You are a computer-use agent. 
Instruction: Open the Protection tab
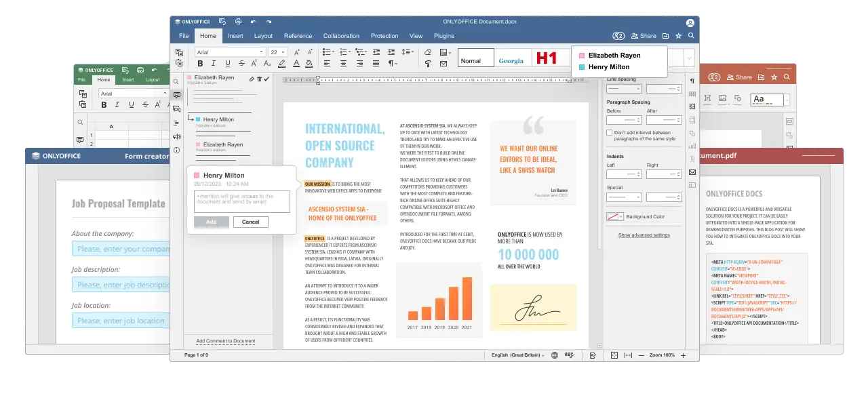click(384, 36)
